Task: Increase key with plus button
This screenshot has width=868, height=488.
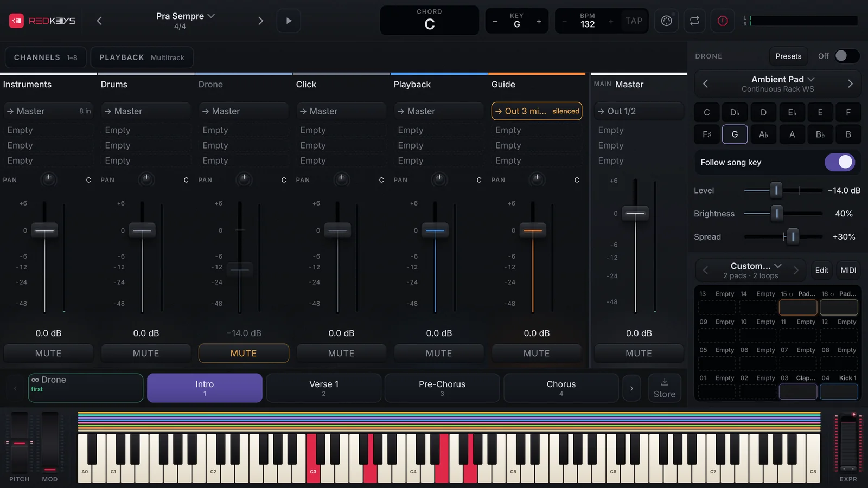Action: pos(539,21)
